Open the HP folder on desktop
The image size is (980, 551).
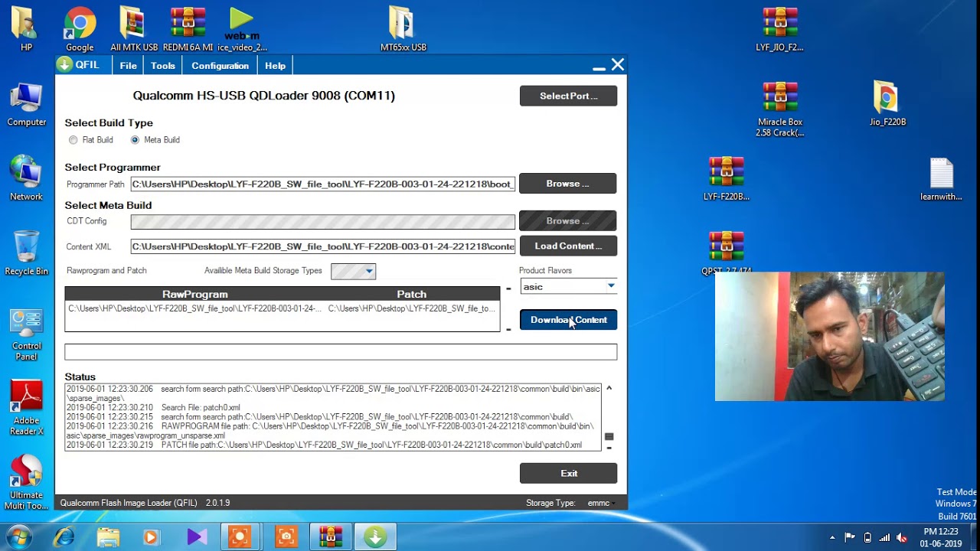pyautogui.click(x=26, y=29)
